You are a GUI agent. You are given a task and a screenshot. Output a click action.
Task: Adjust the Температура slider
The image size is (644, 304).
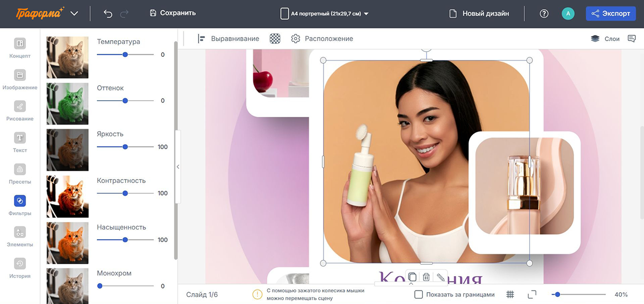point(125,54)
